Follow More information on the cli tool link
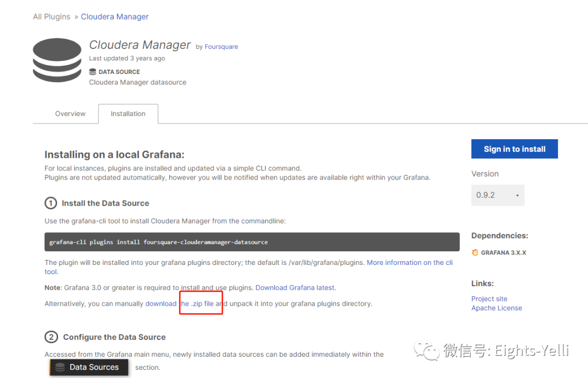This screenshot has height=378, width=588. pyautogui.click(x=409, y=263)
